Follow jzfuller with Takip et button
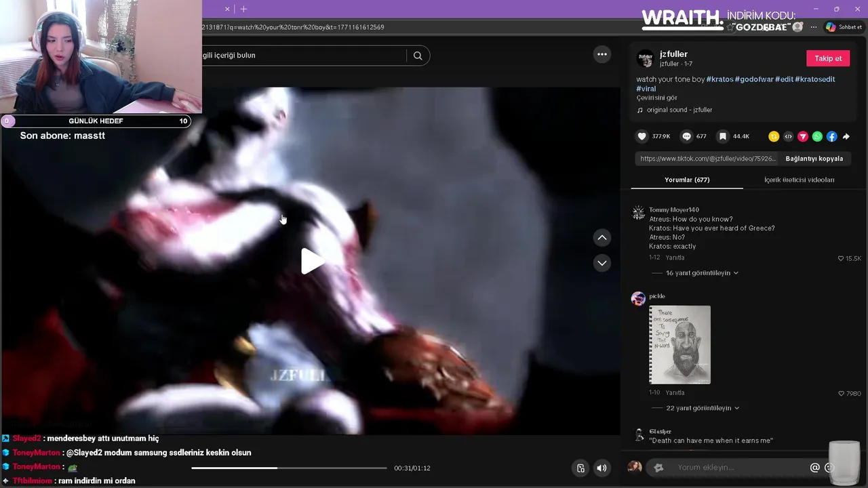 (x=827, y=58)
